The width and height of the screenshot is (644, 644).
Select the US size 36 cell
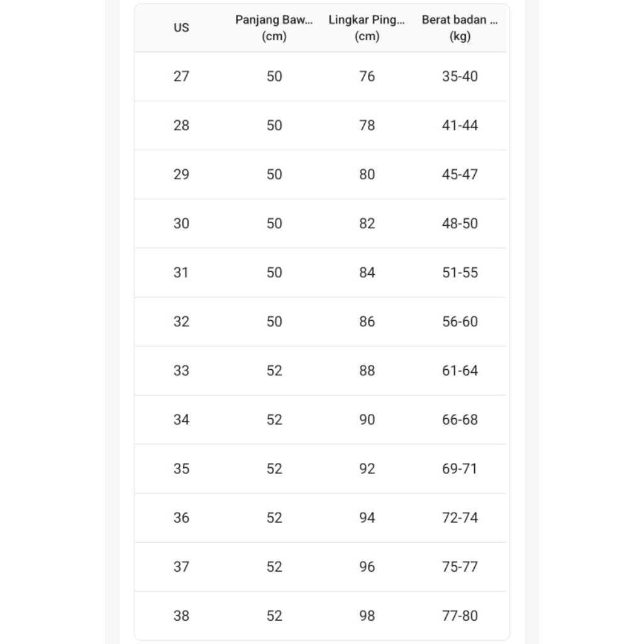(181, 518)
